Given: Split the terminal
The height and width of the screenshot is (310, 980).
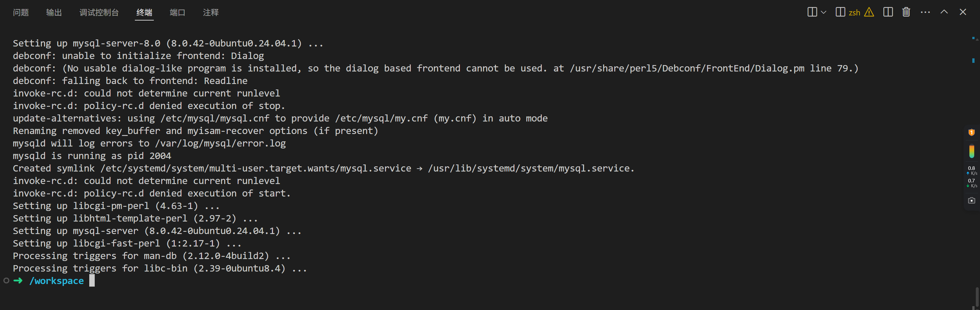Looking at the screenshot, I should pos(888,12).
